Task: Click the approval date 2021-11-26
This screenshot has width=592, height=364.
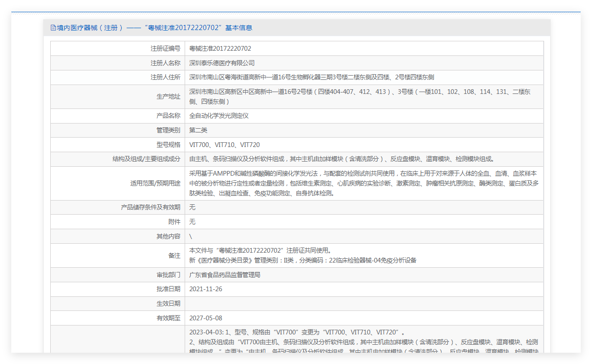Action: pos(206,289)
